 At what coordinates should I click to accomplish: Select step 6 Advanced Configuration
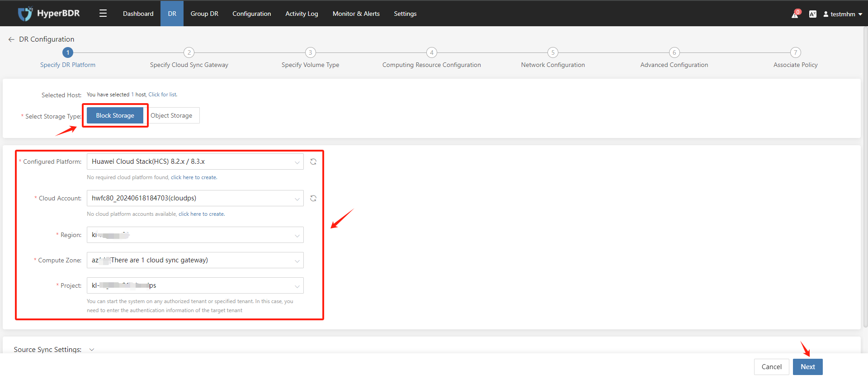(x=674, y=58)
